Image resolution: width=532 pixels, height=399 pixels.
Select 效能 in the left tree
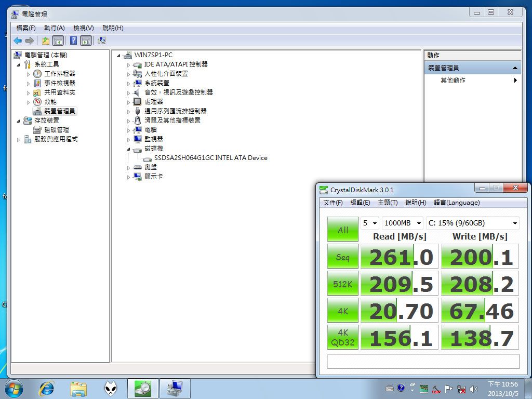tap(50, 102)
